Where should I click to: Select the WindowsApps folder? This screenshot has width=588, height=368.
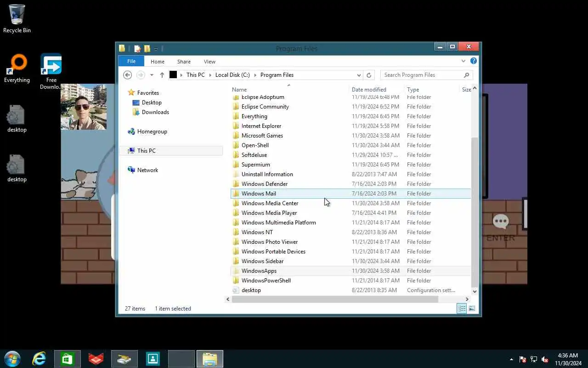pos(259,271)
